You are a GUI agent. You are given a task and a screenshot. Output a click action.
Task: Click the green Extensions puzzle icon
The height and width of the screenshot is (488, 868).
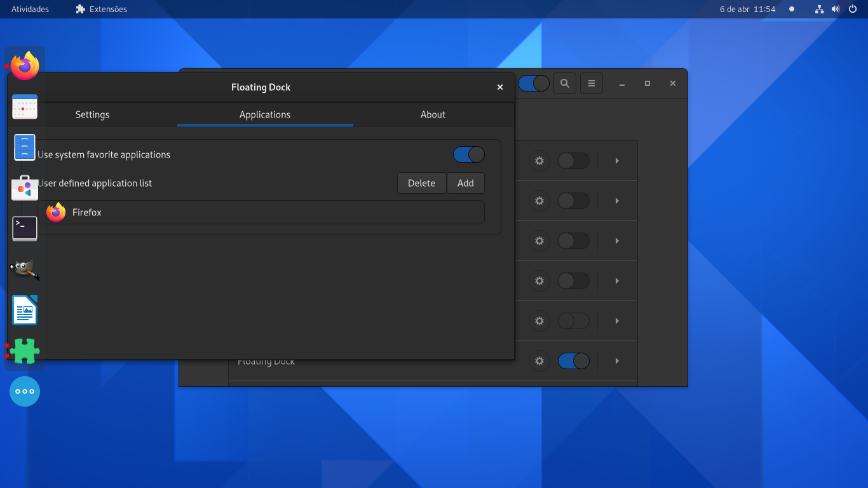click(24, 350)
